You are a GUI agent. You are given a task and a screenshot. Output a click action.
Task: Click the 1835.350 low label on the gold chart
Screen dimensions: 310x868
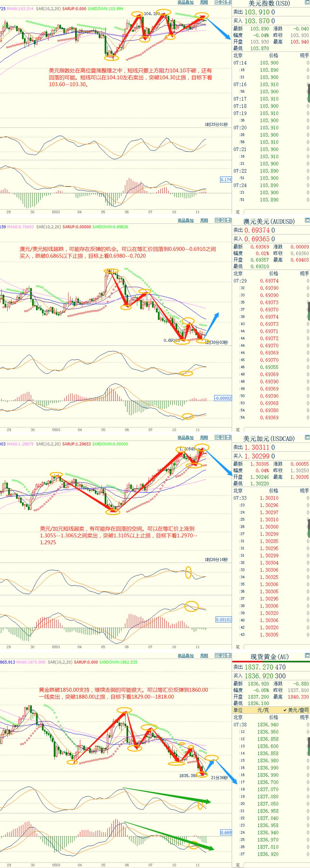tap(188, 775)
